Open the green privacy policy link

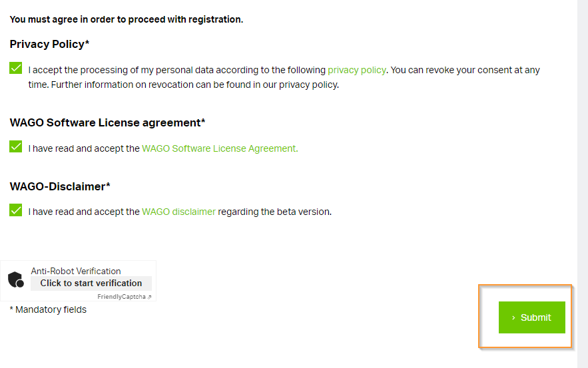click(x=357, y=70)
